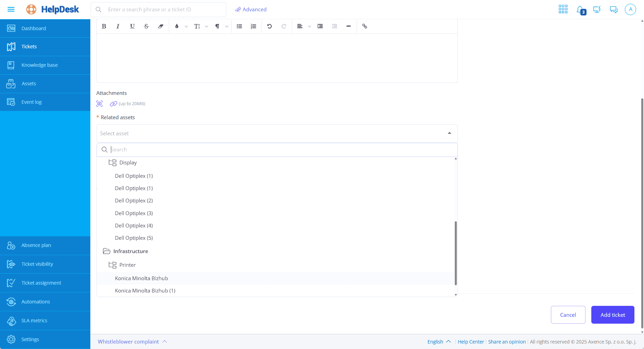Toggle bold formatting in editor toolbar
The height and width of the screenshot is (349, 644).
pos(104,26)
